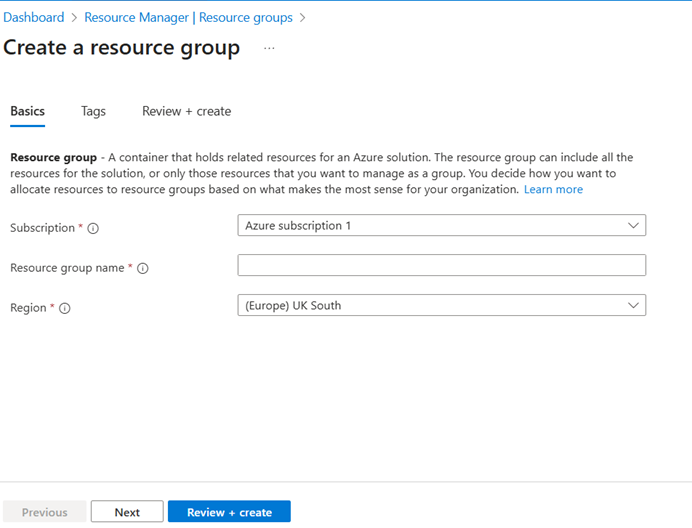Click the blue Review + create button

coord(229,512)
